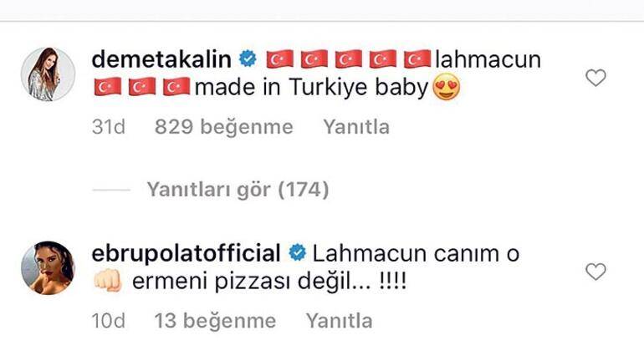Open the demetakalin username link
The image size is (644, 361).
click(x=161, y=59)
